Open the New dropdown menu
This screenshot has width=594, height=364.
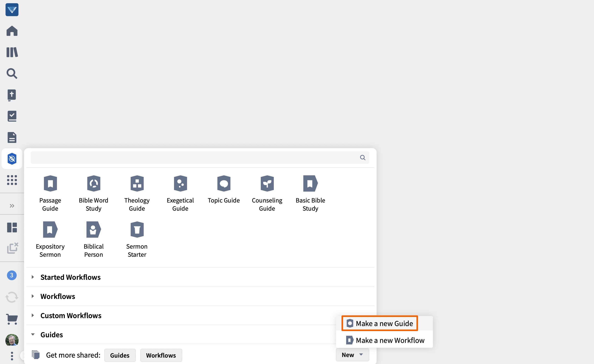(x=352, y=355)
